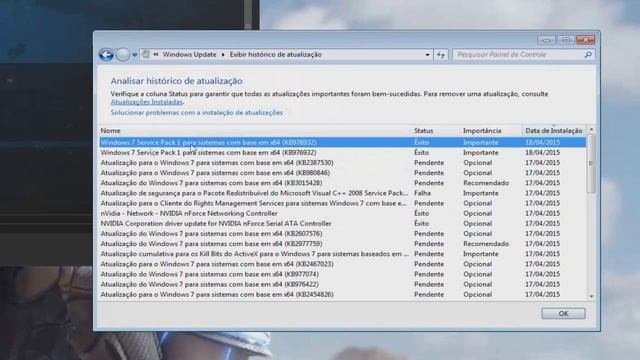Image resolution: width=640 pixels, height=360 pixels.
Task: Click the search magnifier icon
Action: tap(588, 54)
